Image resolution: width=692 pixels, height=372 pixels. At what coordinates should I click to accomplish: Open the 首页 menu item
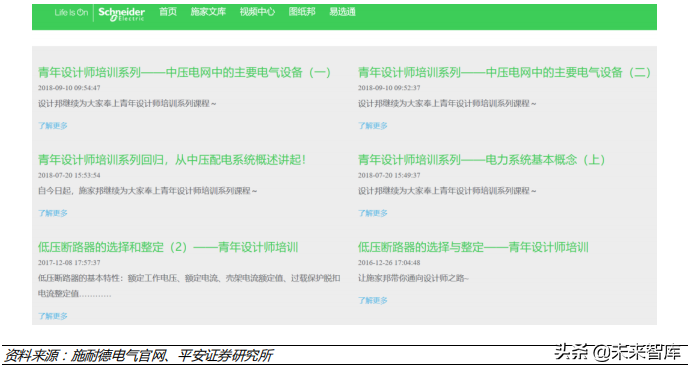pos(168,12)
